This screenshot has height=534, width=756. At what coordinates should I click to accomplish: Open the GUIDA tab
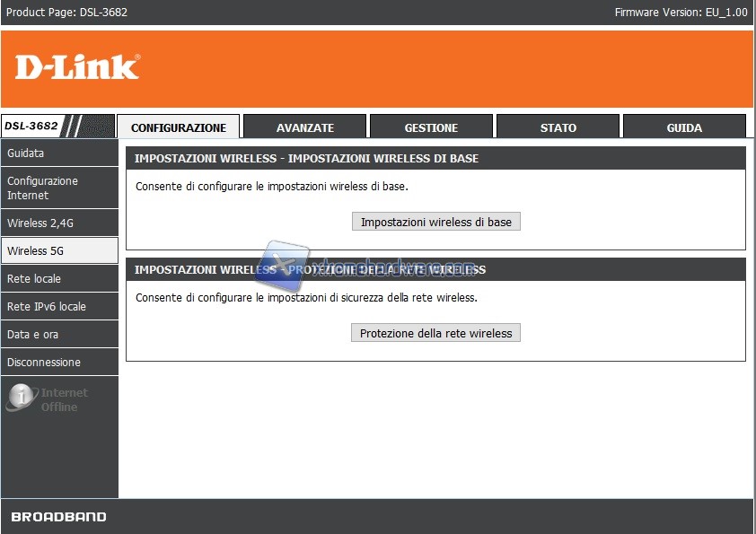point(684,127)
